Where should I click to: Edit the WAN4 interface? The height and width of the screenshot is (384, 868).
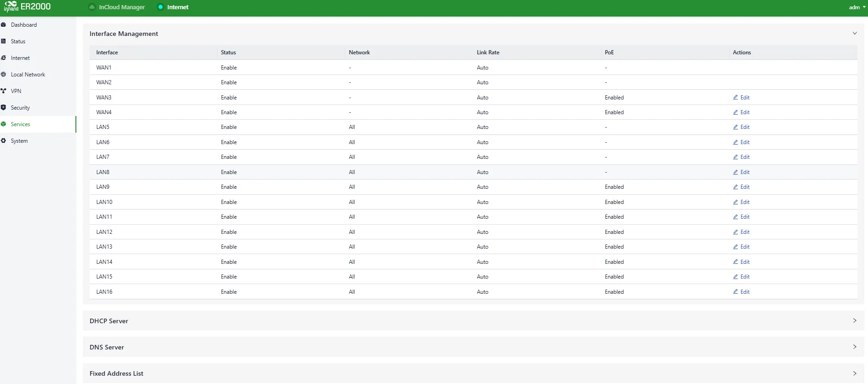coord(741,112)
